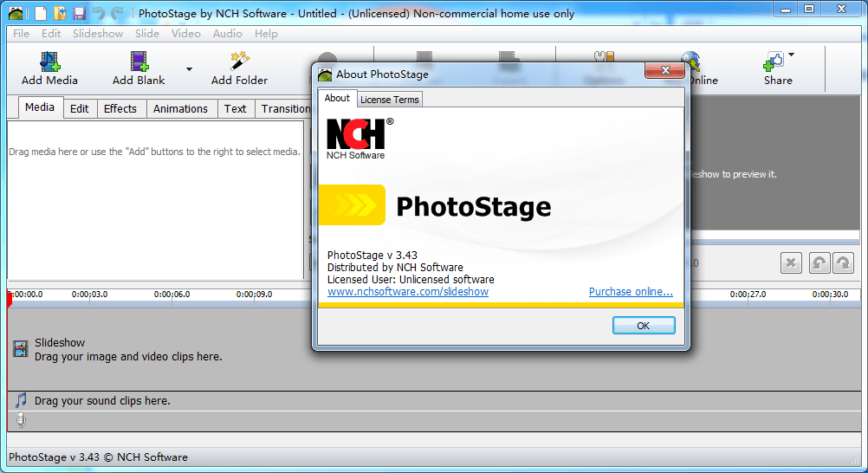Click the 0:00:09.0 timeline ruler mark
This screenshot has height=473, width=868.
[x=254, y=294]
